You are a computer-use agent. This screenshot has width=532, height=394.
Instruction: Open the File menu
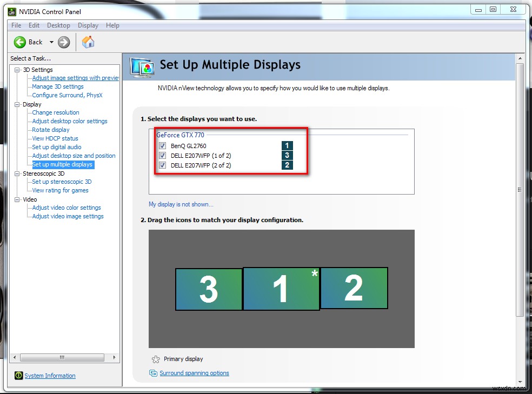pos(16,25)
